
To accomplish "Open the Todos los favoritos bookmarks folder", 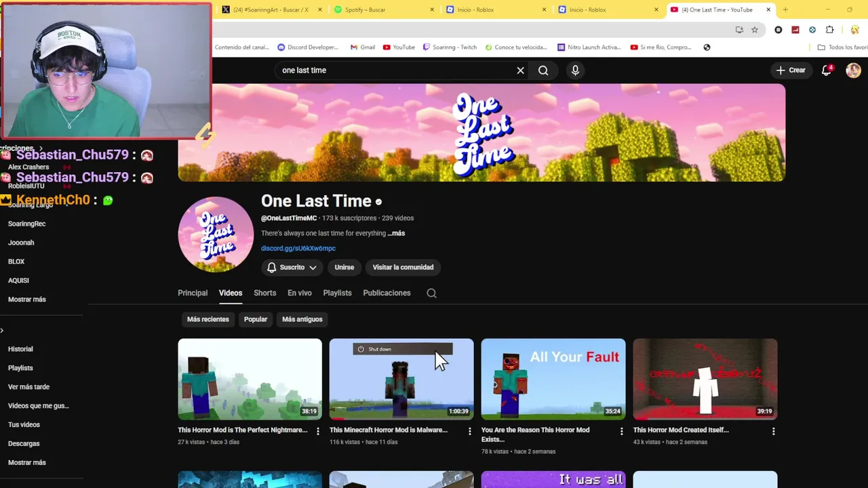I will point(842,47).
